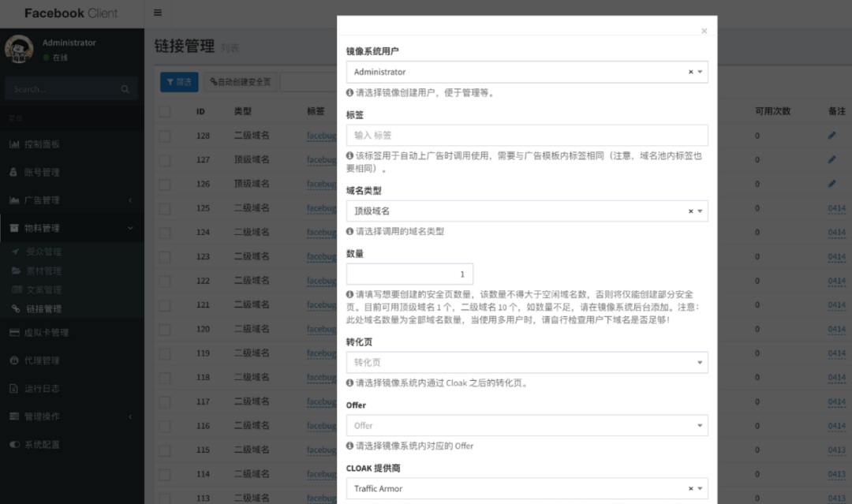Open the facebug link in row 120
This screenshot has height=504, width=852.
pyautogui.click(x=322, y=329)
